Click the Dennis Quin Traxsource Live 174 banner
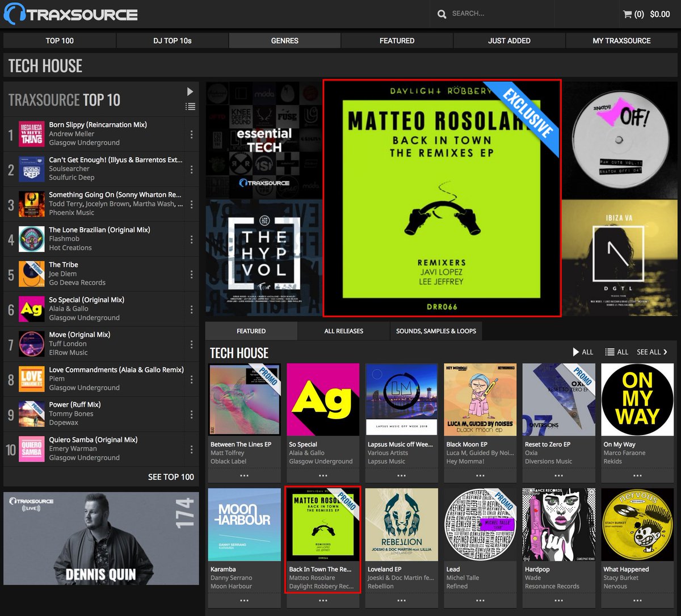Image resolution: width=681 pixels, height=616 pixels. click(x=101, y=538)
